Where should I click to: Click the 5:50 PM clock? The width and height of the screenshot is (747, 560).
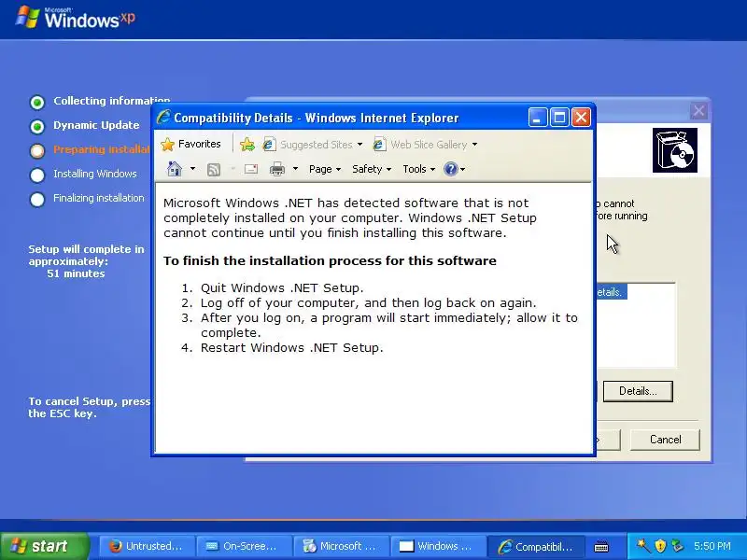click(x=712, y=546)
